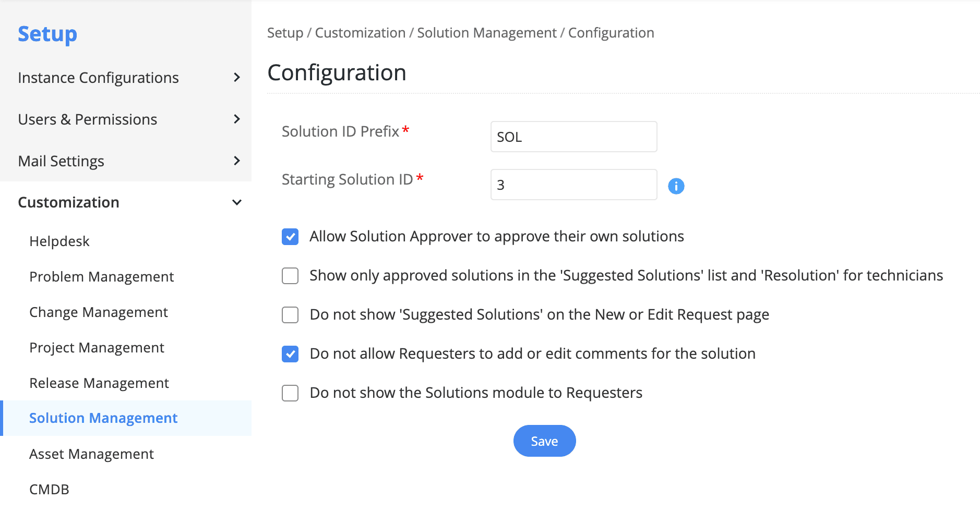Uncheck Allow Solution Approver to approve own solutions
The image size is (980, 512).
[290, 237]
